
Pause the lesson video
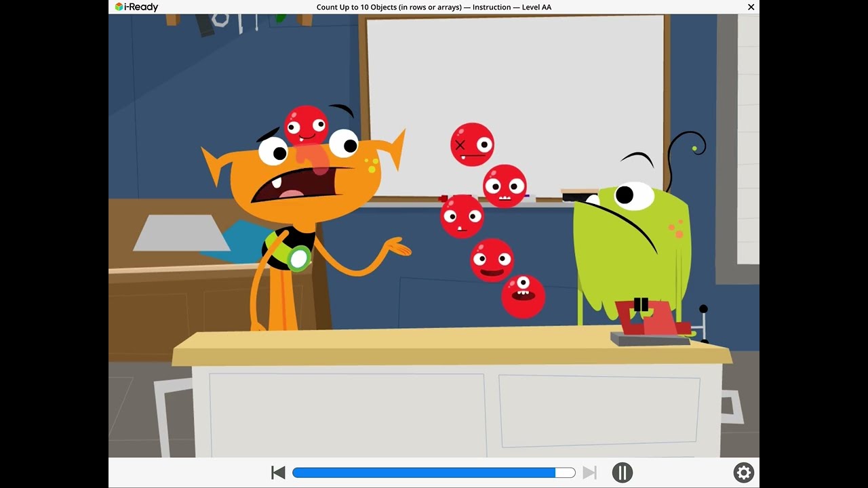[622, 472]
